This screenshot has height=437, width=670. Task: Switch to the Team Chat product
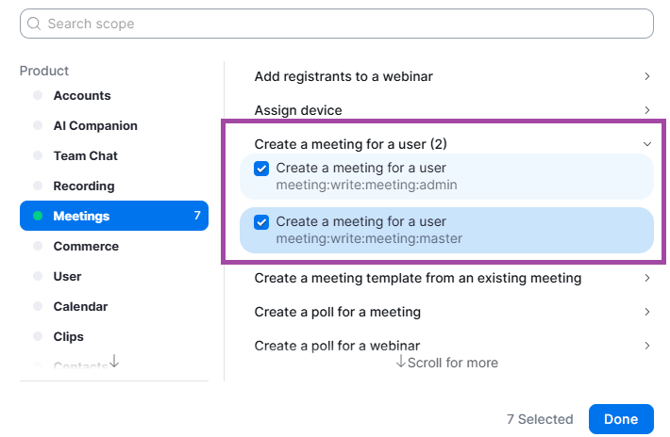click(x=85, y=156)
